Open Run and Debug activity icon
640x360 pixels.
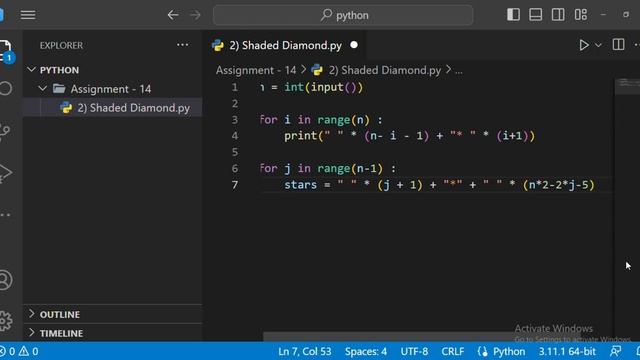[x=5, y=173]
